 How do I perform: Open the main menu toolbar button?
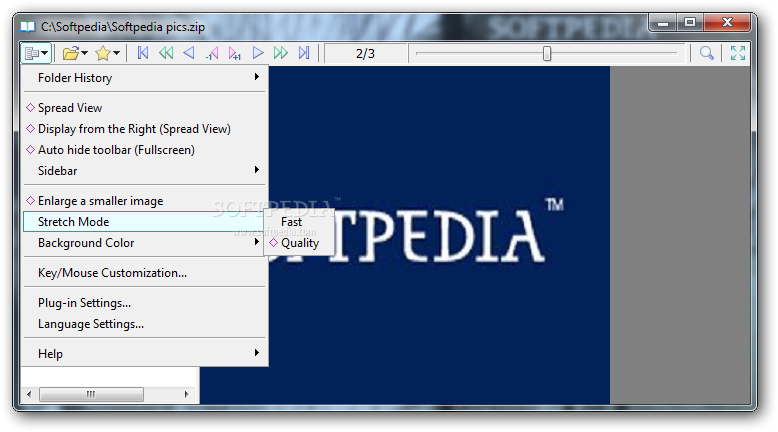point(36,53)
